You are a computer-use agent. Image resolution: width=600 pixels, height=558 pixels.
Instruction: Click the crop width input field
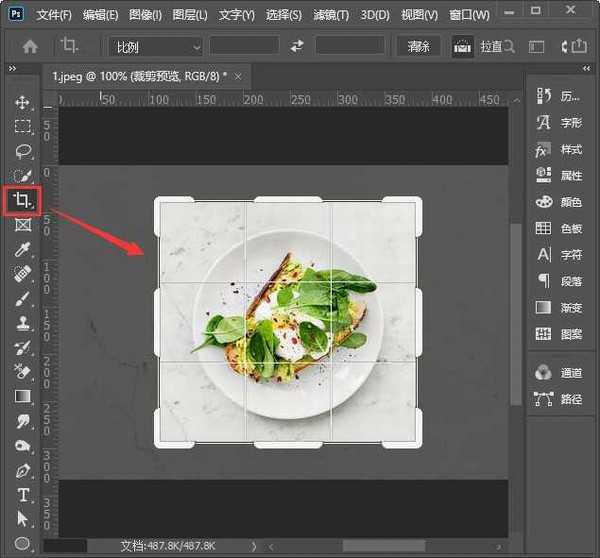click(244, 46)
